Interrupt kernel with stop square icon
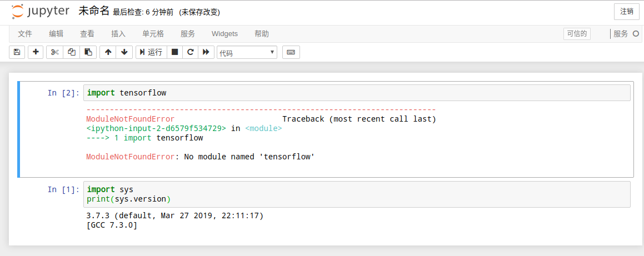 174,52
